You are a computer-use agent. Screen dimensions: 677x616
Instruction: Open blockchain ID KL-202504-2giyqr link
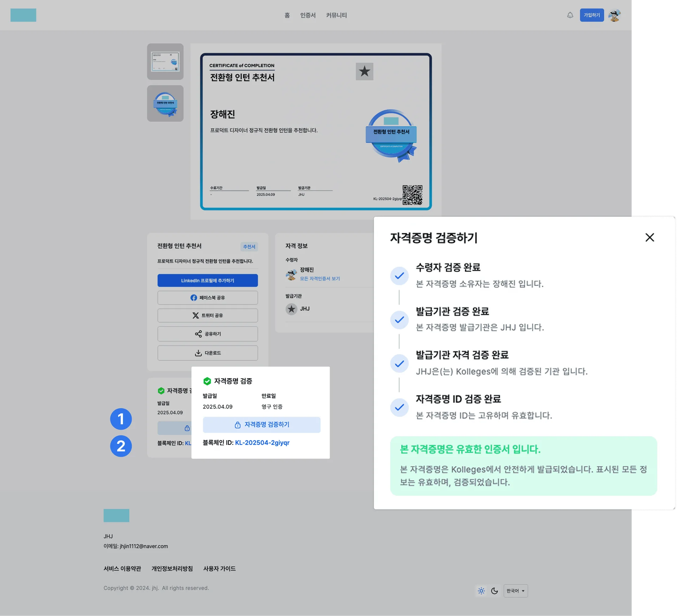[x=262, y=443]
